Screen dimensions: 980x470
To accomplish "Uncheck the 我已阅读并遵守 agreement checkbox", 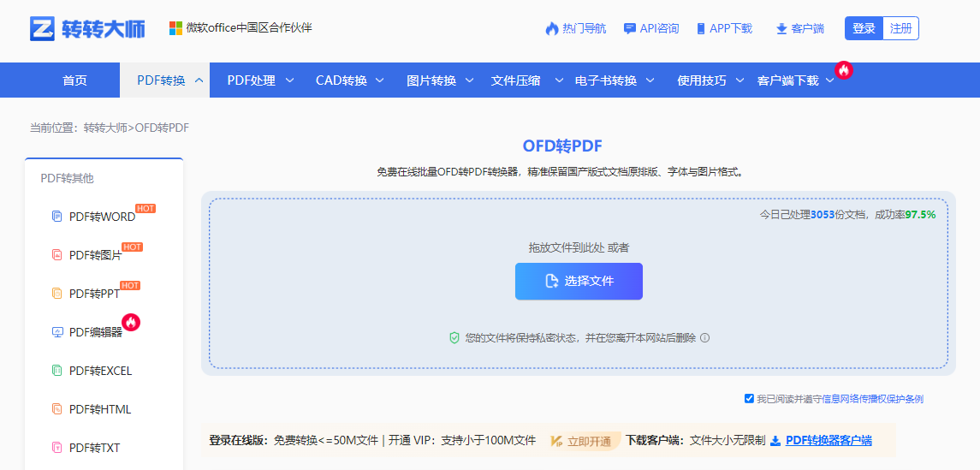I will [750, 399].
